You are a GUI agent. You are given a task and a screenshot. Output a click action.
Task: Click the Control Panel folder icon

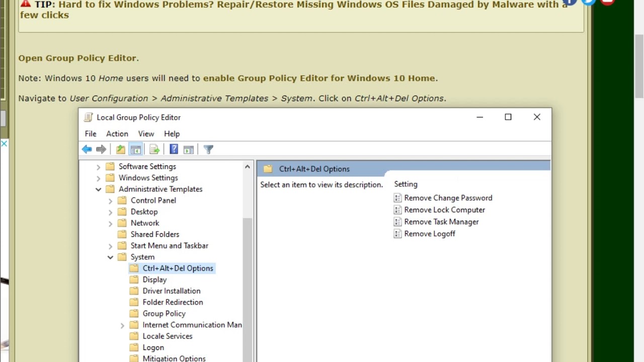pyautogui.click(x=122, y=200)
